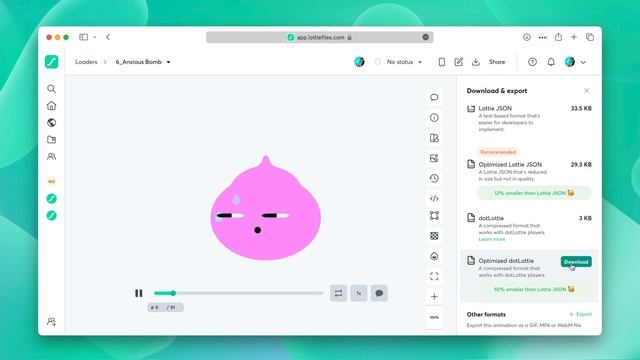Open the image assets tool icon

(434, 158)
